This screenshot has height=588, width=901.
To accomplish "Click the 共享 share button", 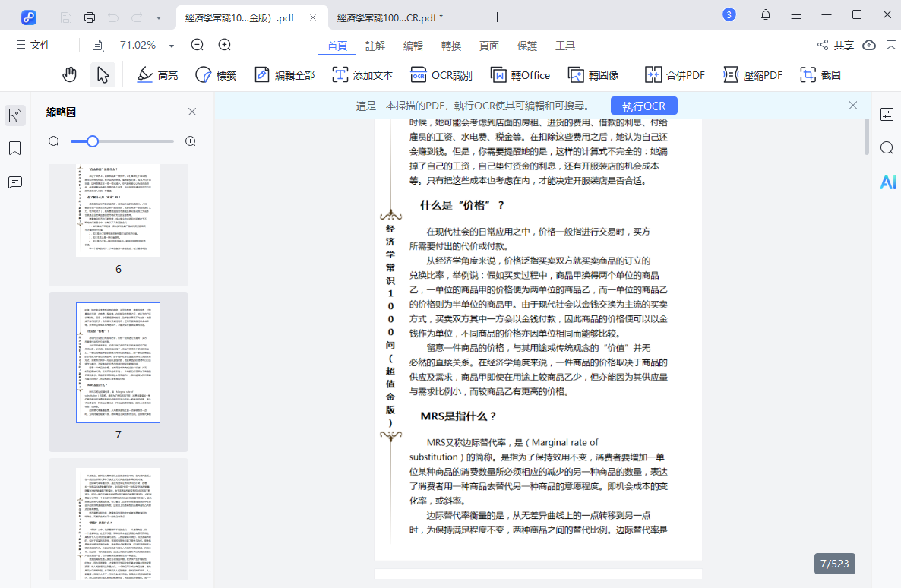I will (836, 45).
